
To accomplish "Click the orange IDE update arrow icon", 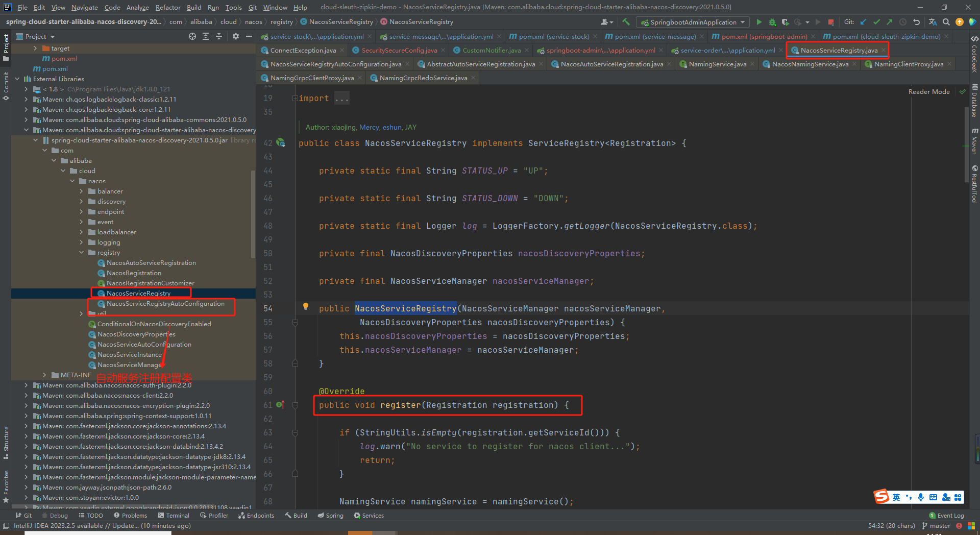I will [960, 22].
